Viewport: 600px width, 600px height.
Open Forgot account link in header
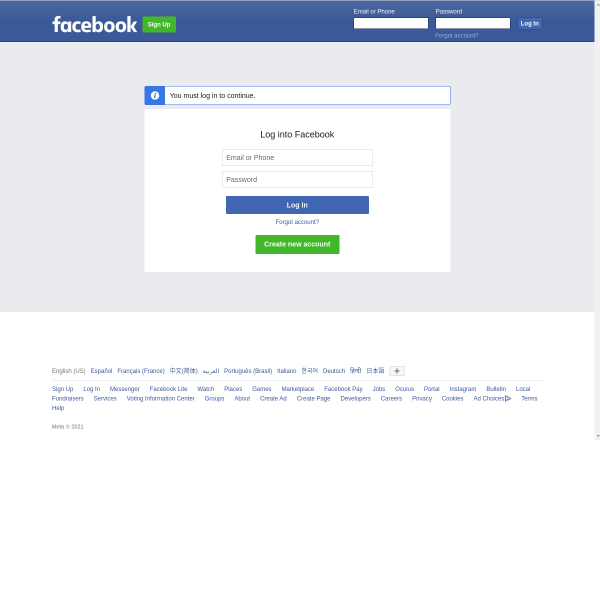457,36
